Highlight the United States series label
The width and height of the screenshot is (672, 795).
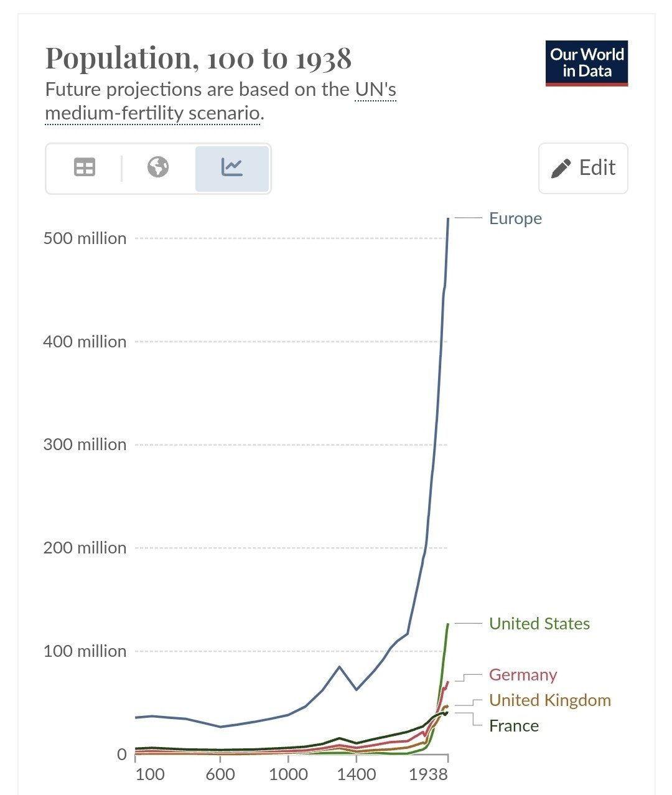tap(539, 624)
